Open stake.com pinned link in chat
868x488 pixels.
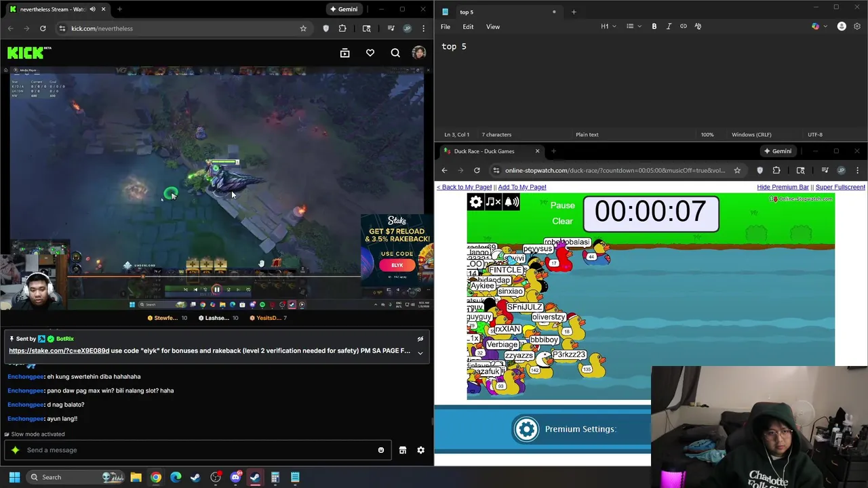[59, 351]
